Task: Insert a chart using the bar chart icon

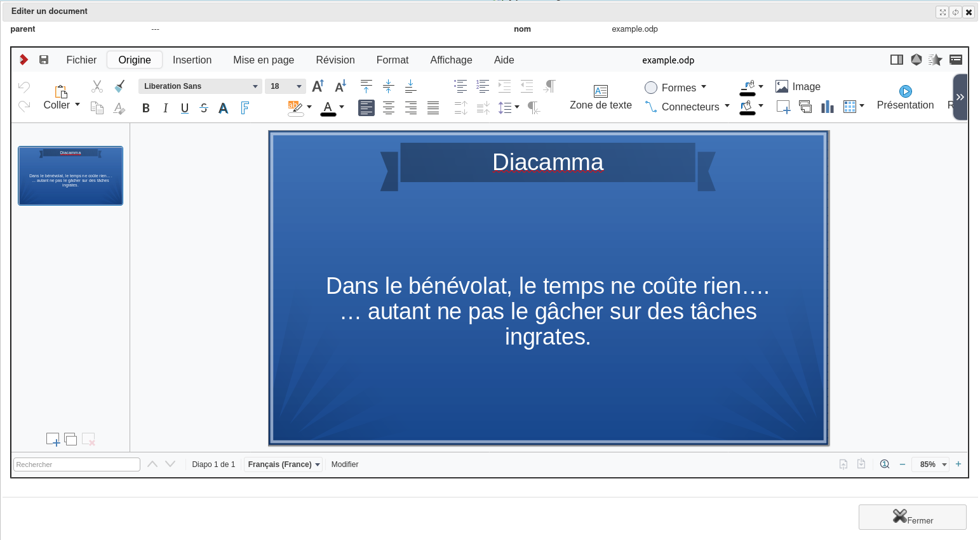Action: click(x=827, y=107)
